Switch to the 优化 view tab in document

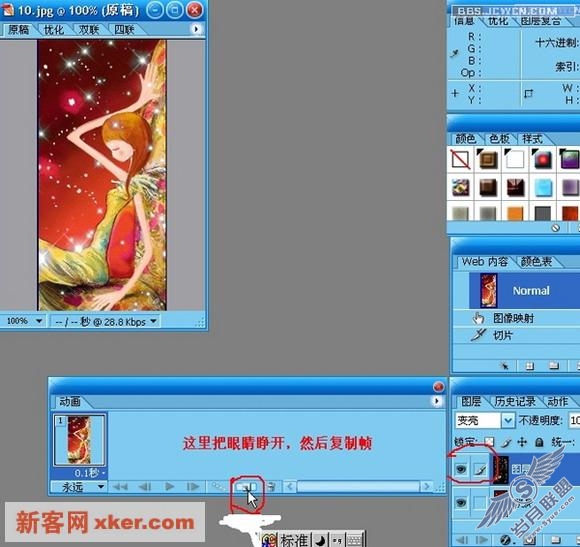54,30
